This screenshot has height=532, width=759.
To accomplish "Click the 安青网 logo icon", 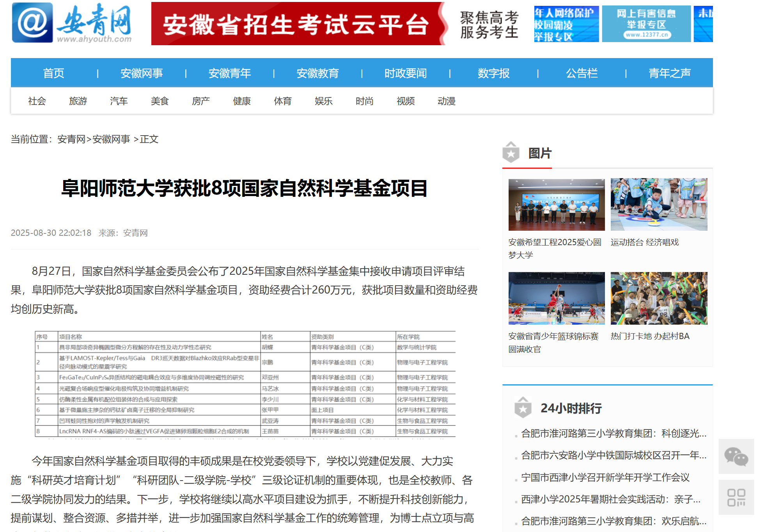I will (32, 23).
